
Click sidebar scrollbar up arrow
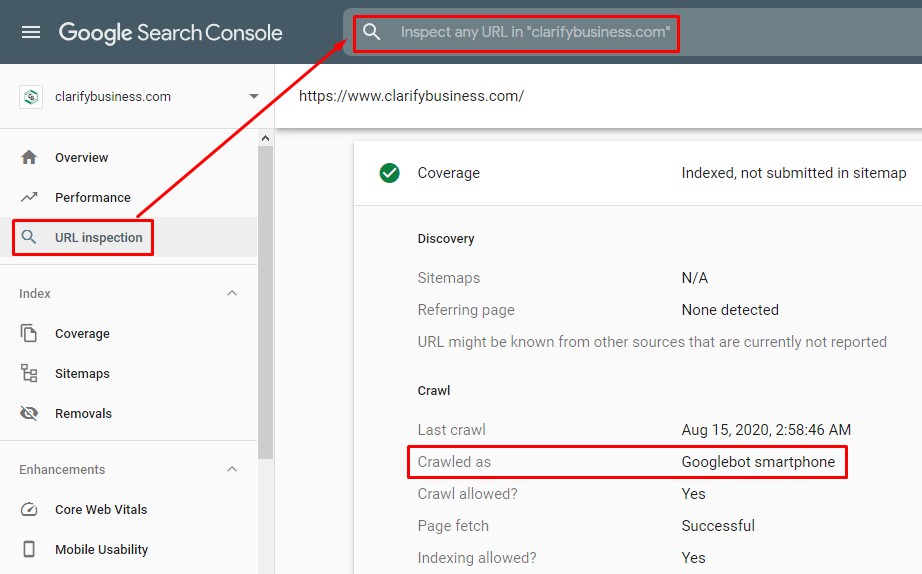coord(265,138)
